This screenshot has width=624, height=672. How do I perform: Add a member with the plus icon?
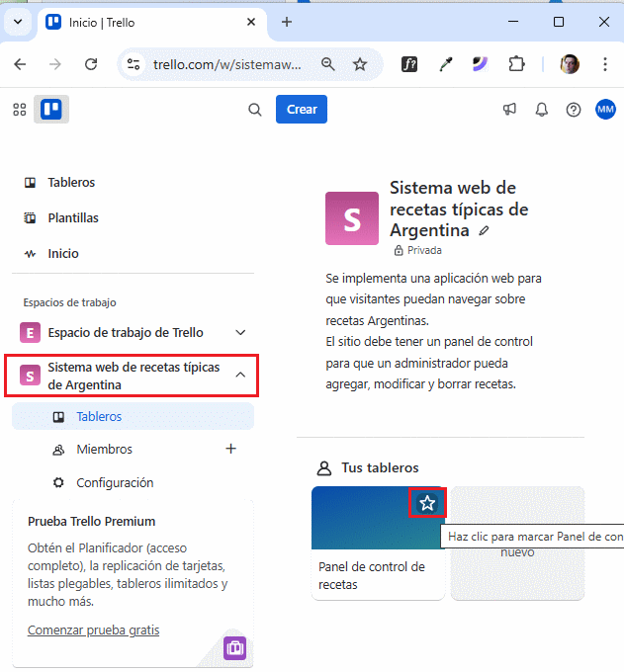click(231, 449)
